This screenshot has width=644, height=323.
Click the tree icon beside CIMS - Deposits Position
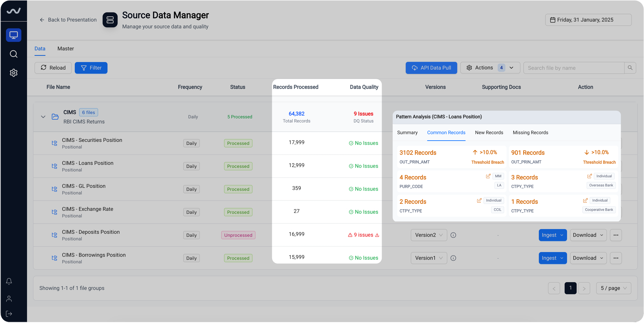[x=54, y=235]
